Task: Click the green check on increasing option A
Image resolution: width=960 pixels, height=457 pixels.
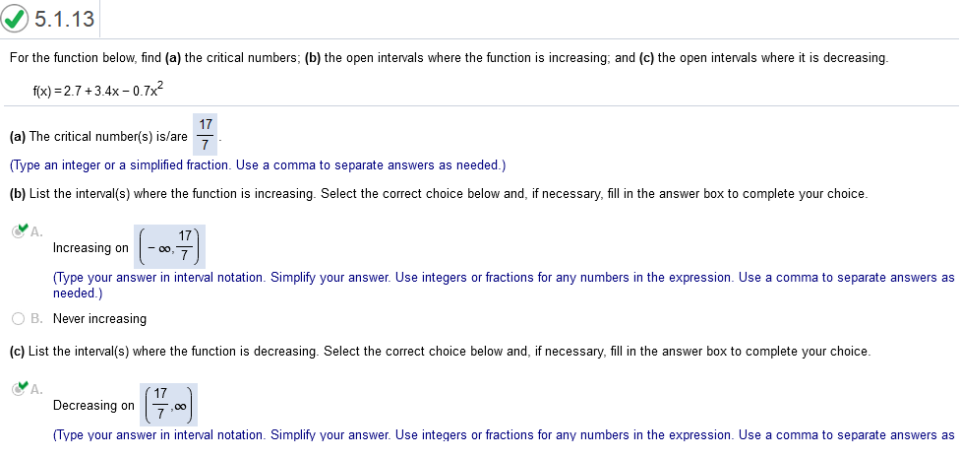Action: click(x=22, y=228)
